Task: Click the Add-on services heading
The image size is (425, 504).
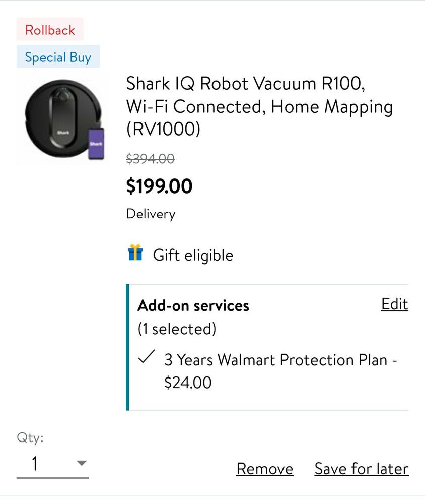Action: click(193, 306)
